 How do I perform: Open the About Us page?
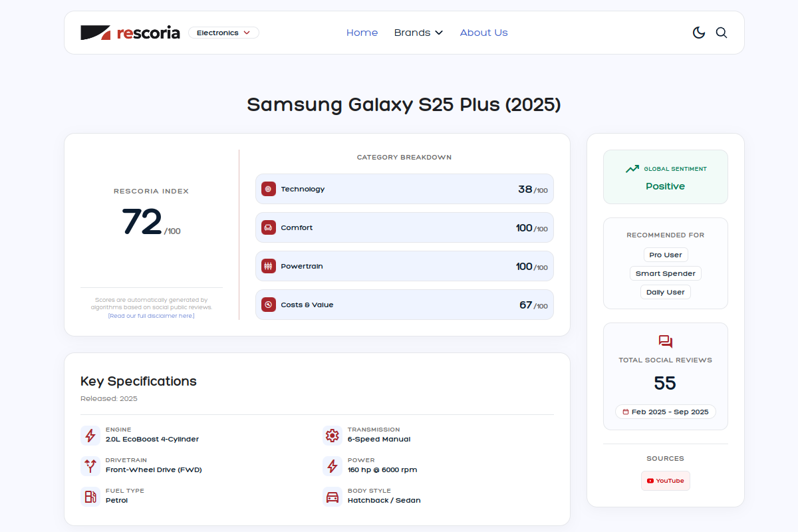[x=483, y=33]
